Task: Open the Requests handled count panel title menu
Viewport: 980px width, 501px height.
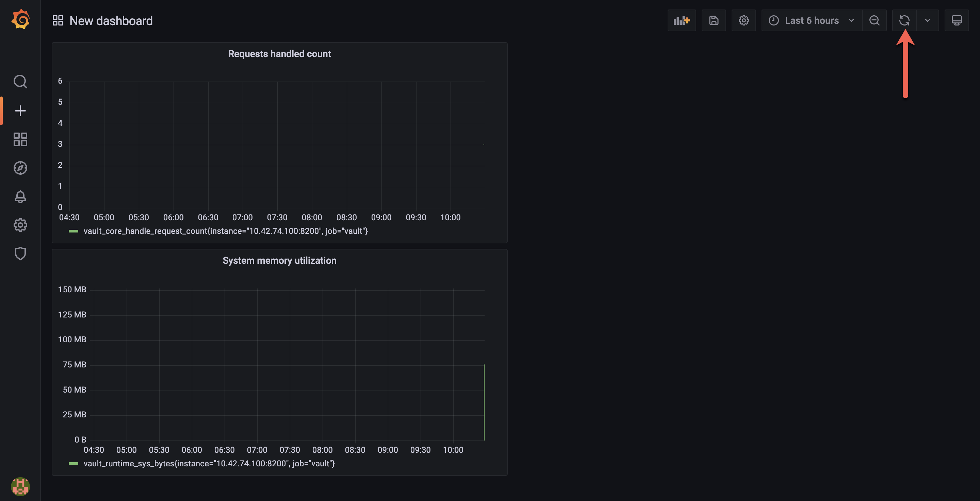Action: coord(279,54)
